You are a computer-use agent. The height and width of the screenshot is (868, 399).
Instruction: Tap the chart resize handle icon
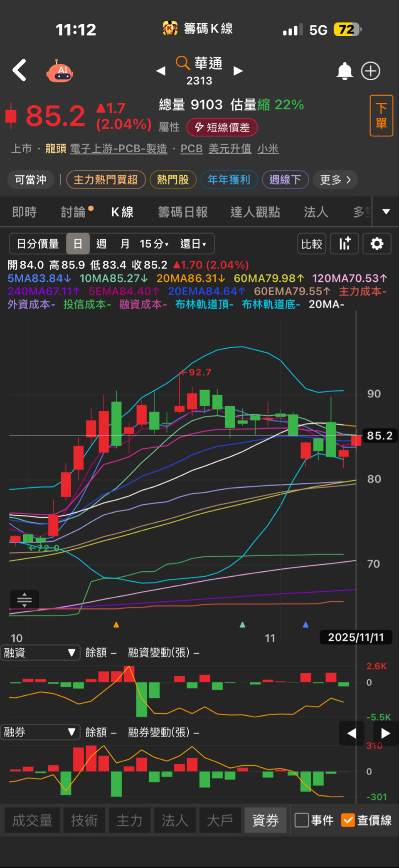click(x=25, y=600)
